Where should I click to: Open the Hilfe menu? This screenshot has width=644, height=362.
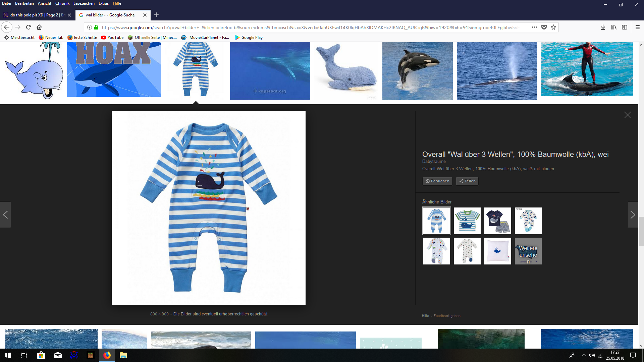(x=117, y=3)
